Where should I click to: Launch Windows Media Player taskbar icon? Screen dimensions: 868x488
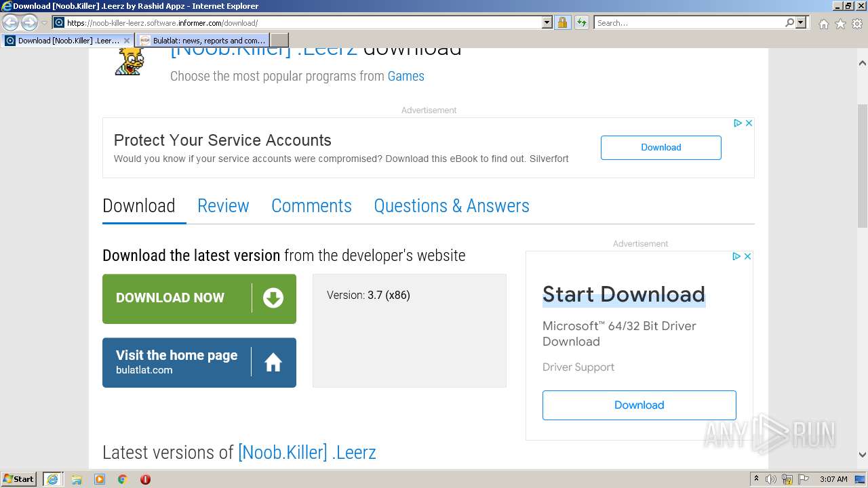coord(100,479)
